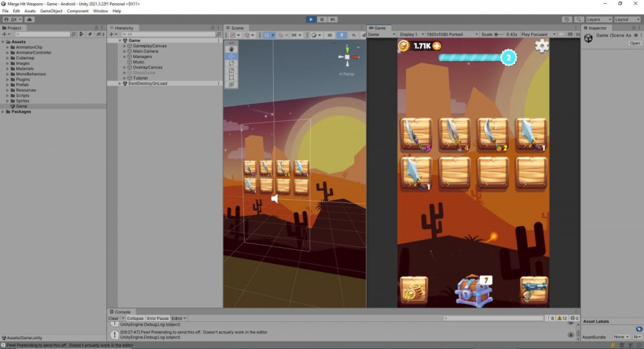Click the Console search field
This screenshot has height=349, width=644.
click(493, 318)
